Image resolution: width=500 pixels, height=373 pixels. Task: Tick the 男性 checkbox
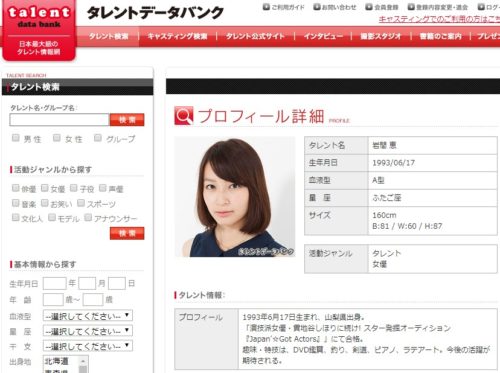point(16,138)
